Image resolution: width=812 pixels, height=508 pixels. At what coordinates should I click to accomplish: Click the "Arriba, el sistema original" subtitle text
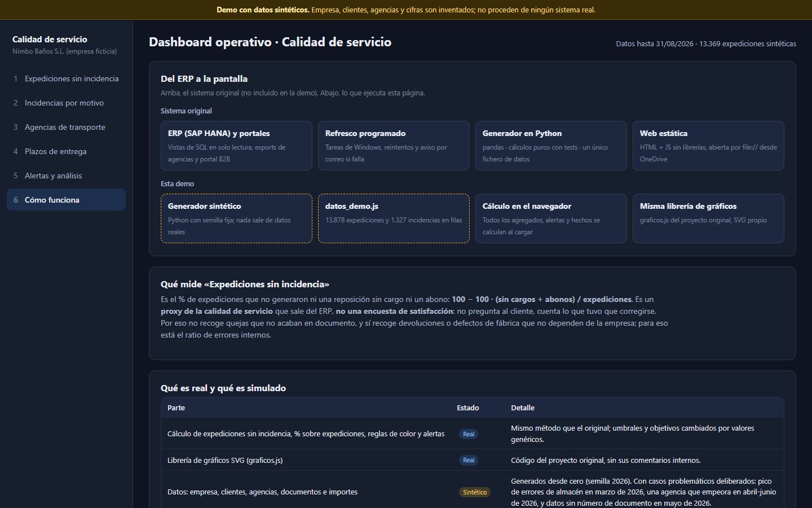pyautogui.click(x=293, y=93)
